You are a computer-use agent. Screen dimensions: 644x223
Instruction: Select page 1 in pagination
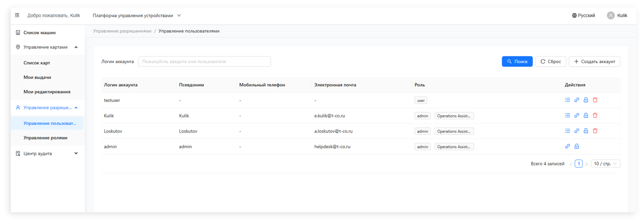tap(578, 163)
